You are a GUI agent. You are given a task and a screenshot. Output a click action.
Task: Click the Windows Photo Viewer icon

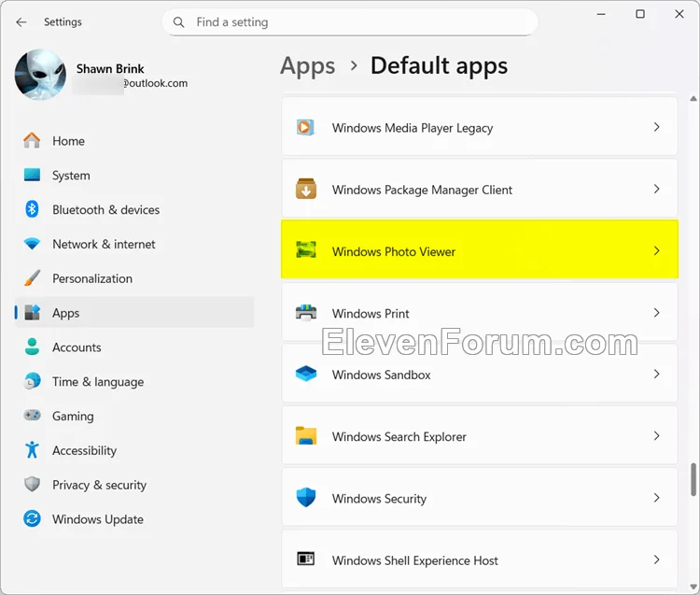click(x=306, y=249)
